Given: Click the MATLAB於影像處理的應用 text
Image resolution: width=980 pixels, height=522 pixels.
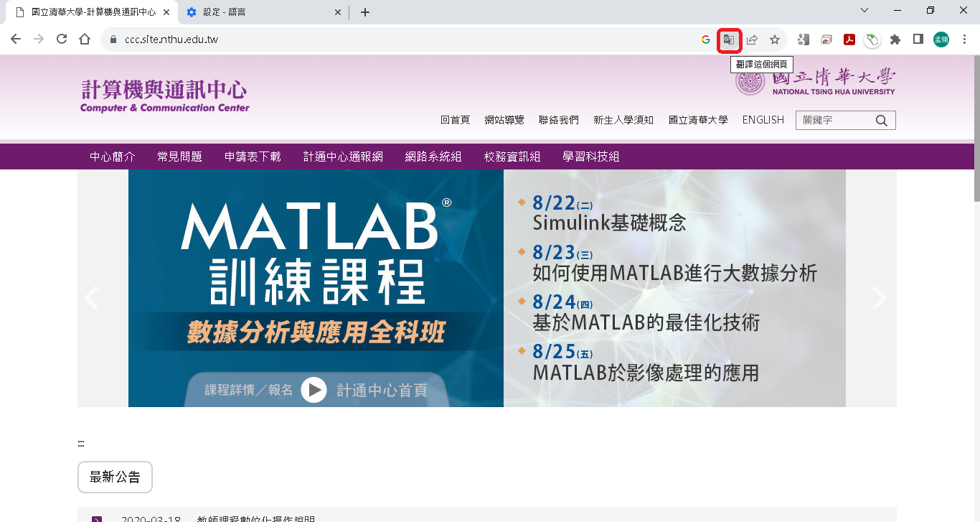Looking at the screenshot, I should (646, 373).
